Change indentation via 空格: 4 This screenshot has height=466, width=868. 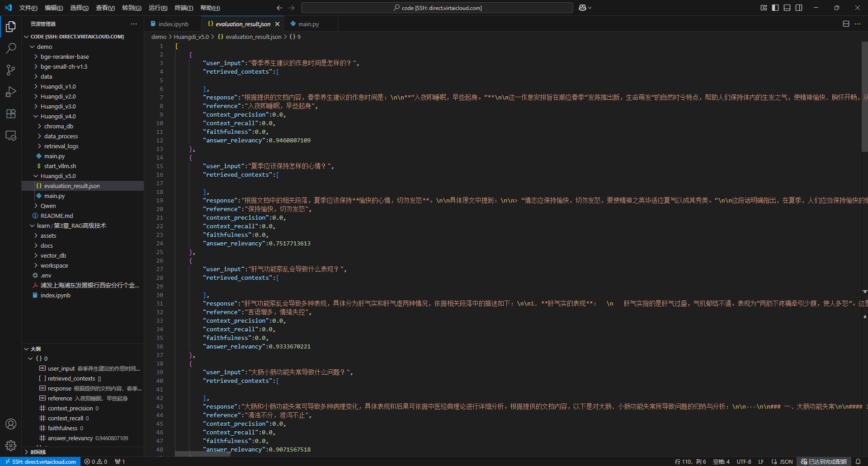(721, 461)
